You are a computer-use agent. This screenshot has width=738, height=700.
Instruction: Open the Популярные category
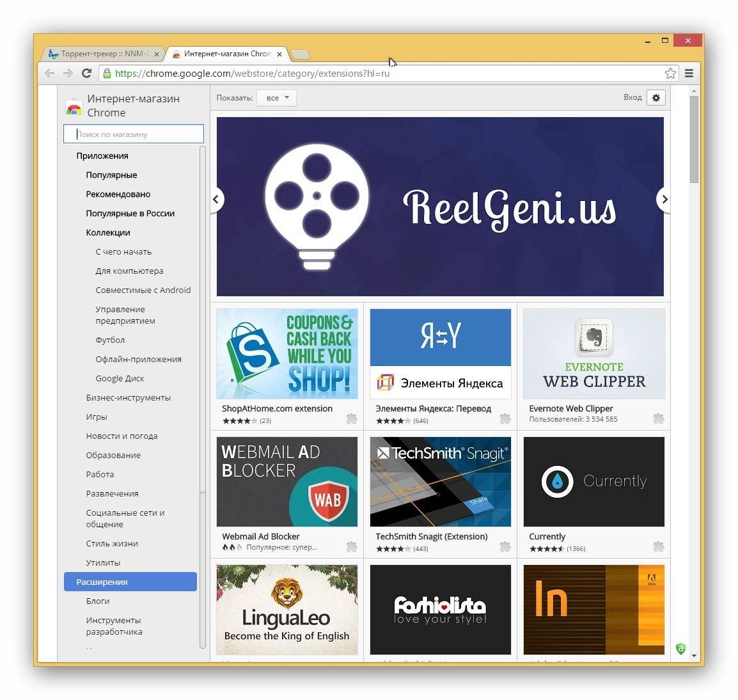(111, 175)
